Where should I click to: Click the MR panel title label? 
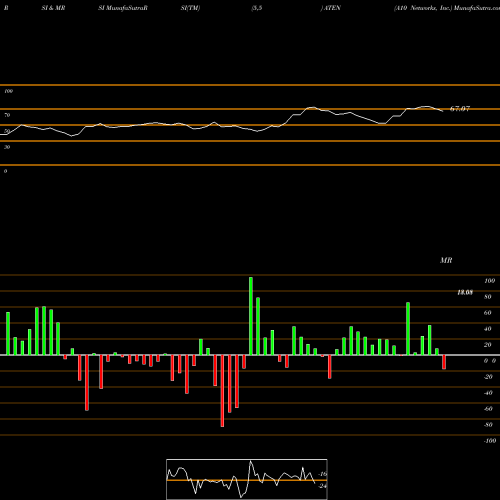coord(446,260)
